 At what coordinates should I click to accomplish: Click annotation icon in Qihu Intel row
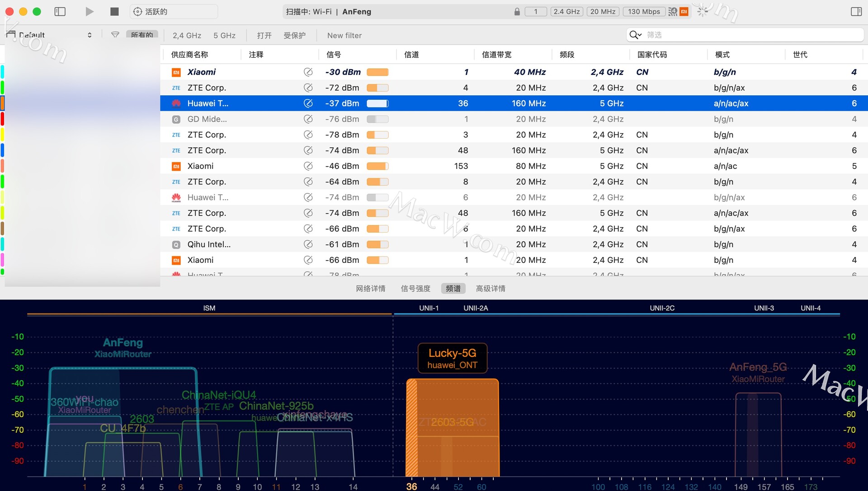(308, 244)
